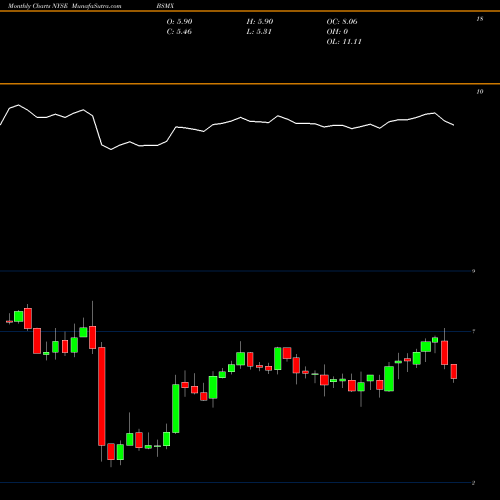
Task: Select the BSMX ticker symbol text
Action: (165, 6)
